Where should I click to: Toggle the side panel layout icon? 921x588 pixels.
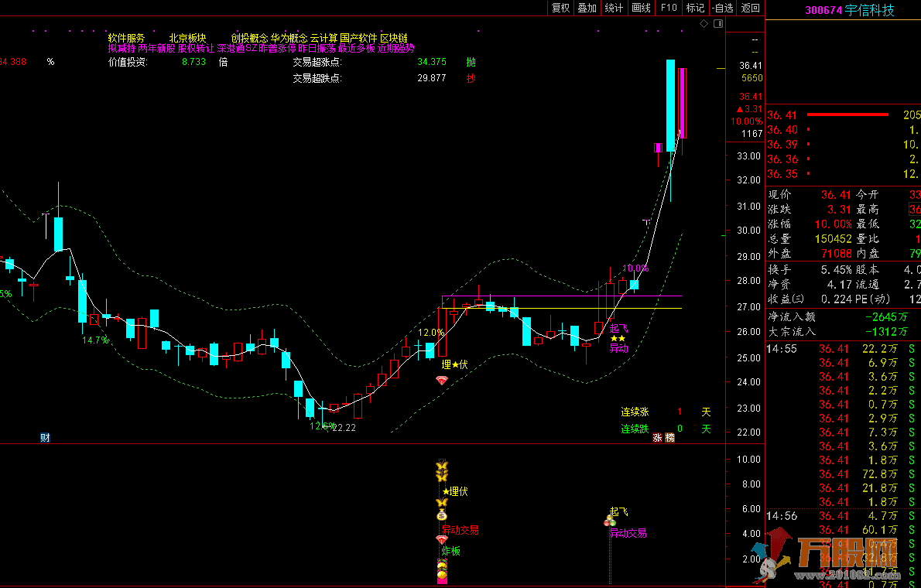[717, 23]
